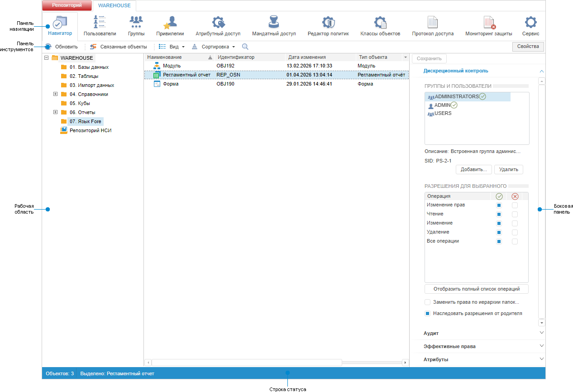Click the Свойства button

tap(528, 47)
